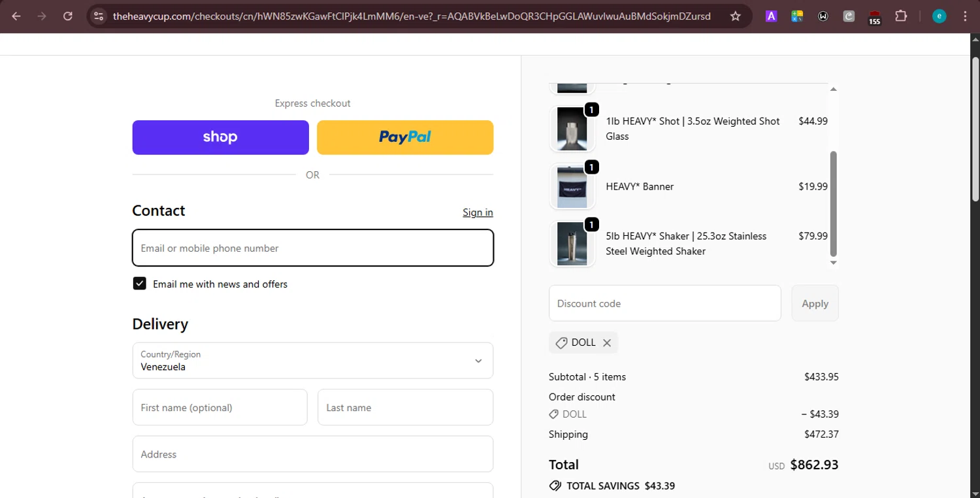Pay with Shop express checkout

click(221, 137)
